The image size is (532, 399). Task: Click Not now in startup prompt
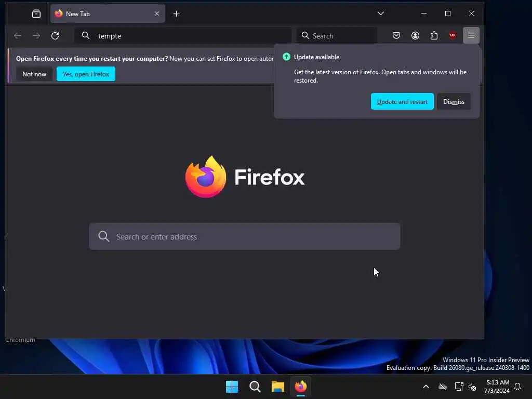point(34,74)
